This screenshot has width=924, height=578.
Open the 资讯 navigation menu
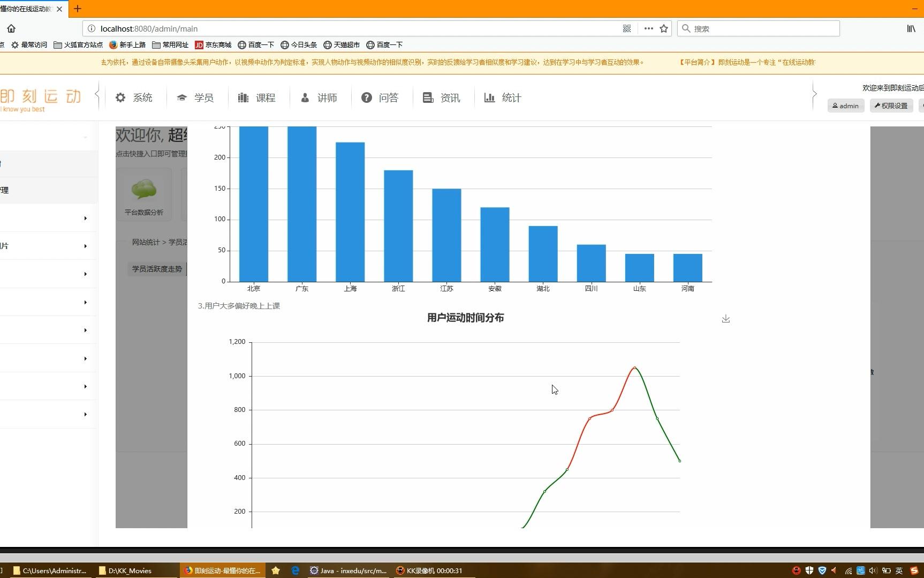point(442,97)
